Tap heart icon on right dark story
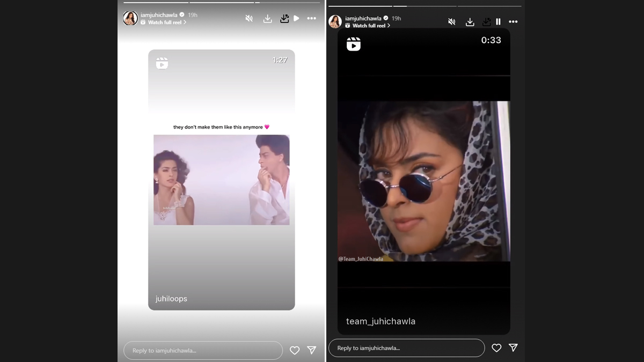This screenshot has height=362, width=644. pyautogui.click(x=496, y=348)
